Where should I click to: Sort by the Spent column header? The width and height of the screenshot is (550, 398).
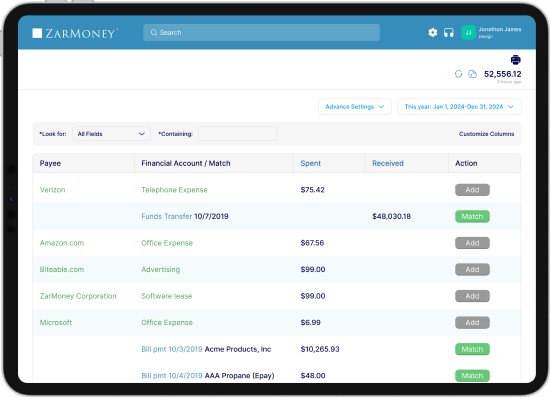point(310,163)
